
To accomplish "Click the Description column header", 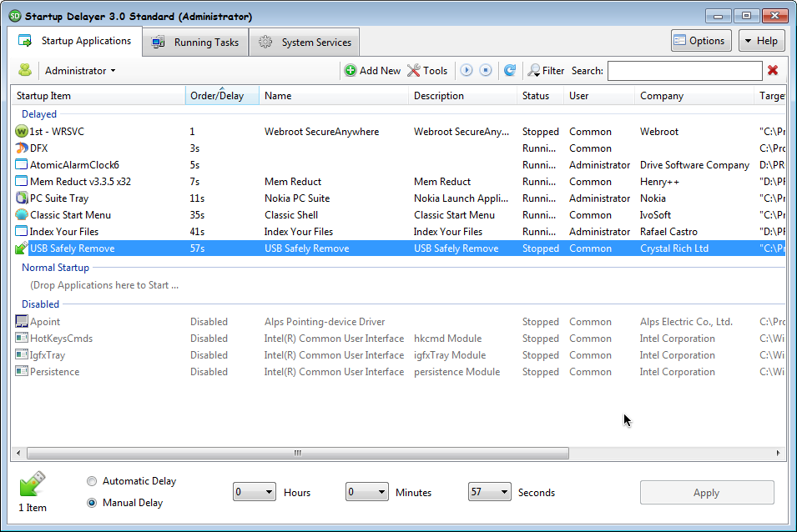I will tap(462, 95).
